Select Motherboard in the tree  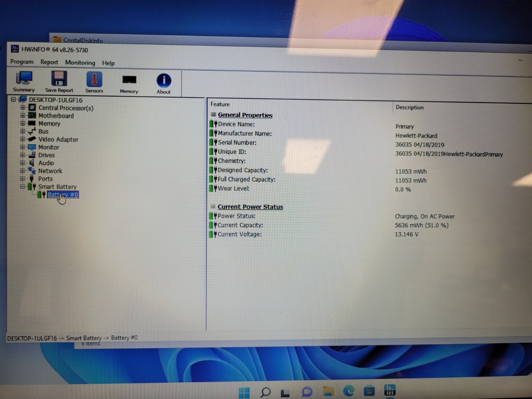pyautogui.click(x=56, y=116)
